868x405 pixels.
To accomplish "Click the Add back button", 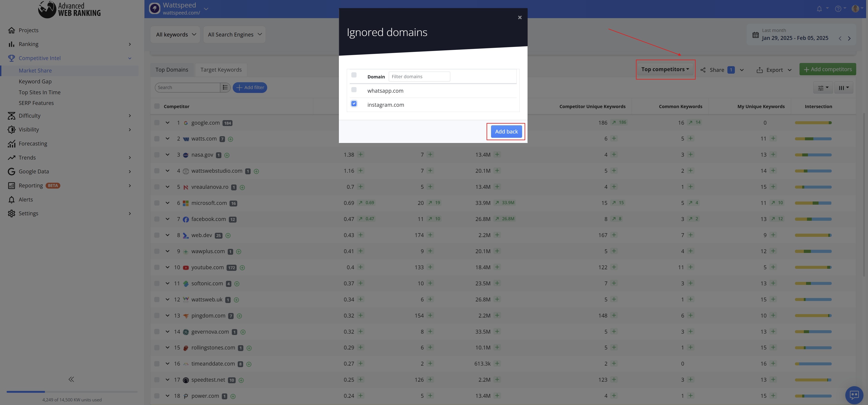I will (506, 132).
